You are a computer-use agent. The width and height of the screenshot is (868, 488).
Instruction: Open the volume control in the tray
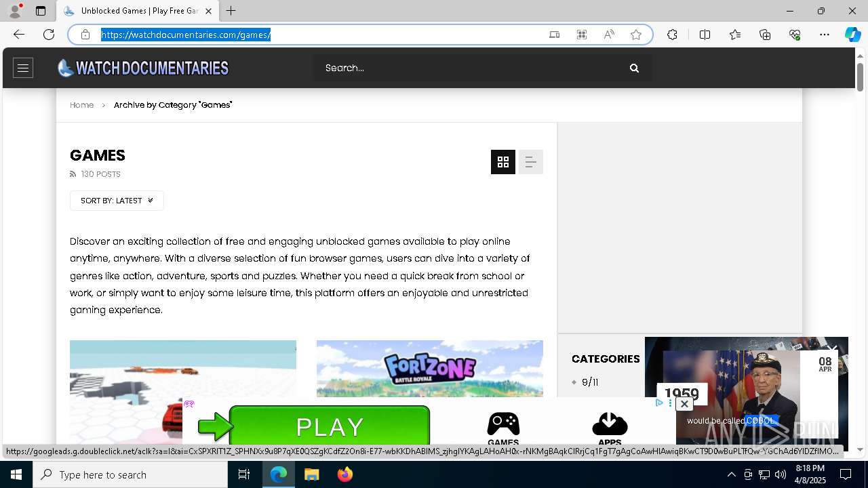pyautogui.click(x=781, y=474)
